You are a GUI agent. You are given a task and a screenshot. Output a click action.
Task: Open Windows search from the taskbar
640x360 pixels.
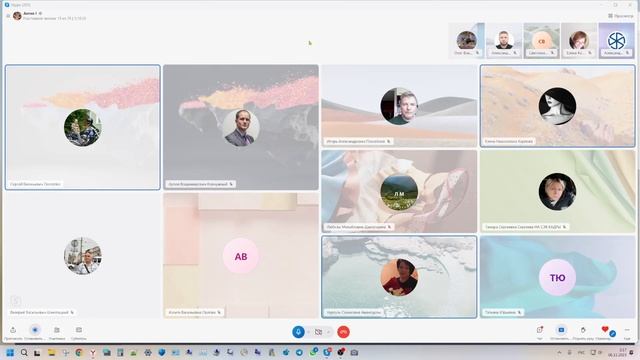point(24,353)
